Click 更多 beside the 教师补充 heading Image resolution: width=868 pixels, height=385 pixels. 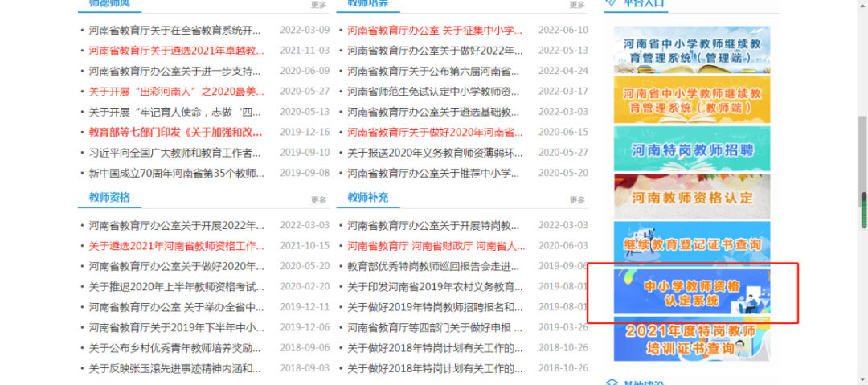(x=577, y=199)
